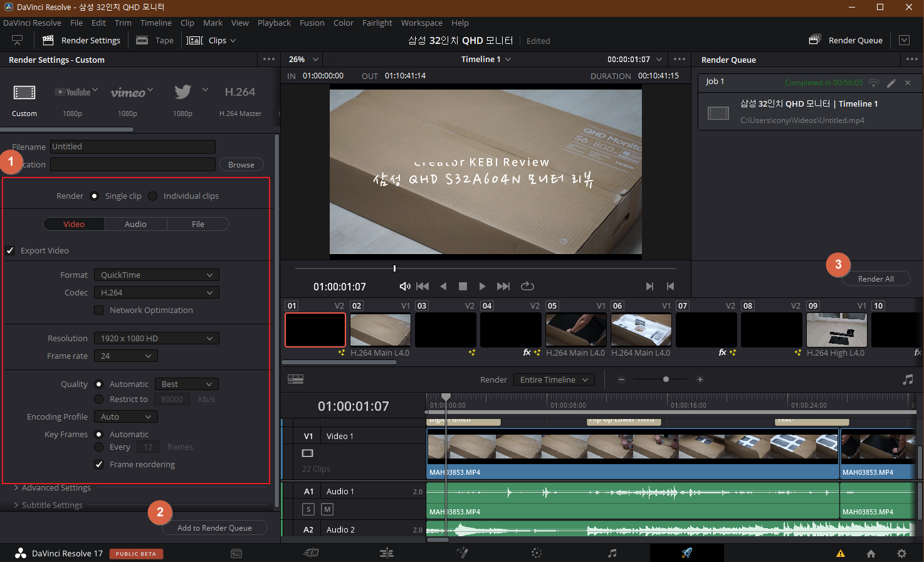Open the Resolution 1920 x 1080 HD dropdown
924x562 pixels.
click(x=157, y=338)
